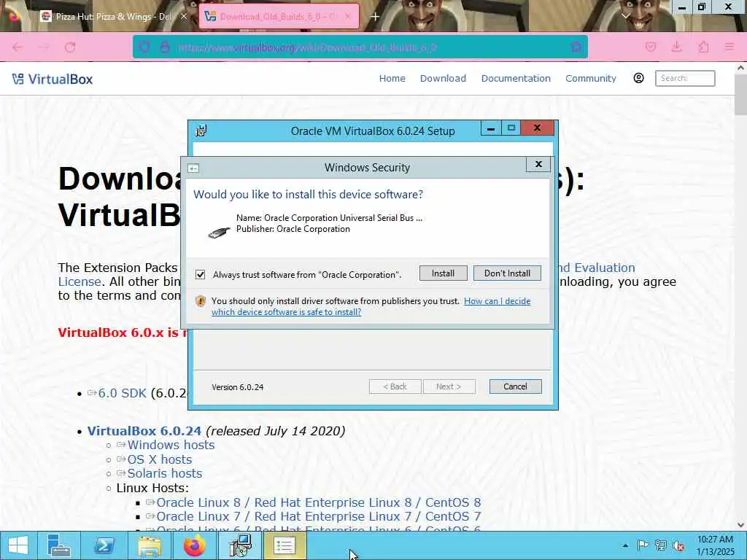
Task: Click the Windows Security title bar icon
Action: click(x=193, y=168)
